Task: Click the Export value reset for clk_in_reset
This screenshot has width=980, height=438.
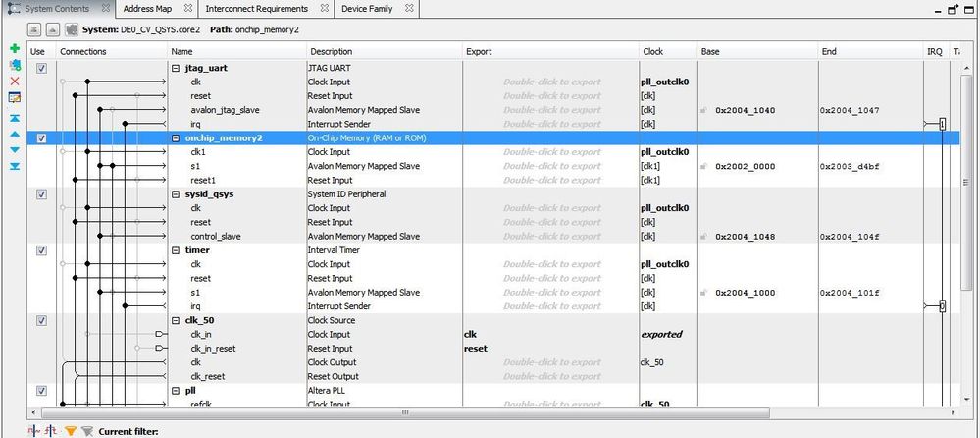Action: tap(476, 349)
